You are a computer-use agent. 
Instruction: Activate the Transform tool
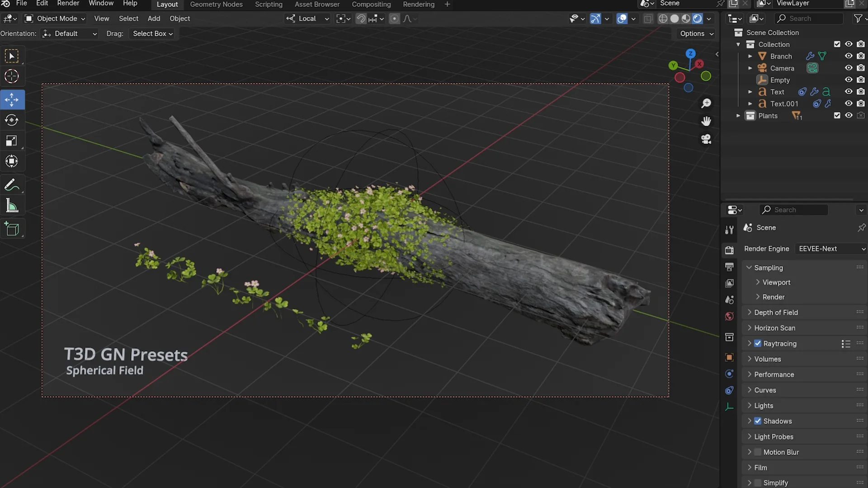click(x=12, y=161)
